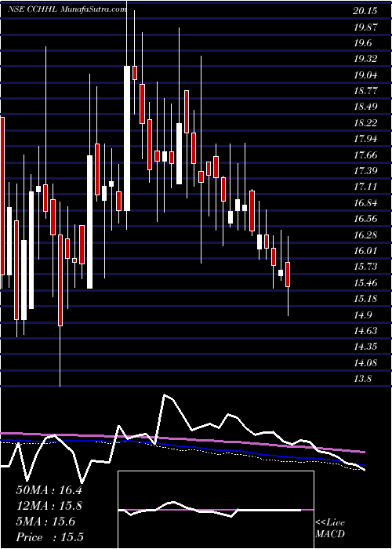Click the 16.56 price axis label
Image resolution: width=392 pixels, height=549 pixels.
[x=365, y=219]
